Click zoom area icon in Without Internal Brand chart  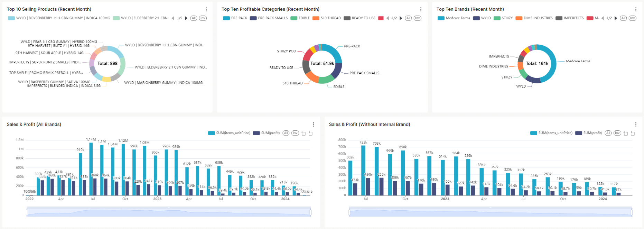625,134
